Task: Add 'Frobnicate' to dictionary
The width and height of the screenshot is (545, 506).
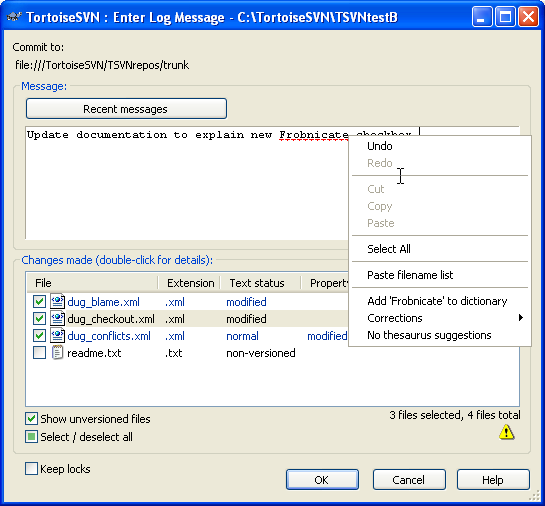Action: pos(440,301)
